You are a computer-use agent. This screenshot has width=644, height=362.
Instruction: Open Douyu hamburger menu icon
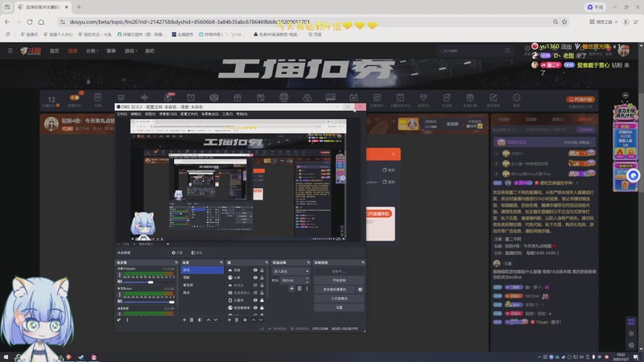10,51
